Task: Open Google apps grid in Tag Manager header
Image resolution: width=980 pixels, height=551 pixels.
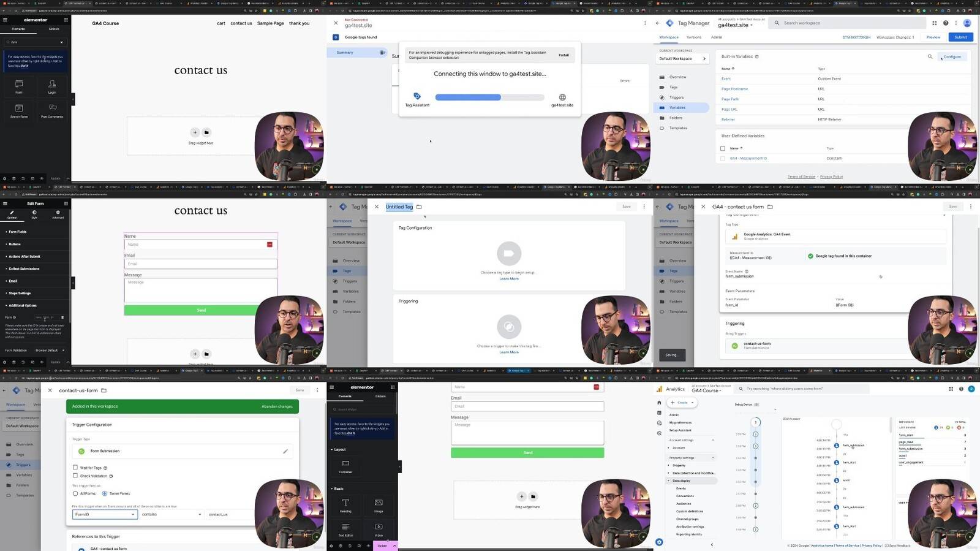Action: [935, 23]
